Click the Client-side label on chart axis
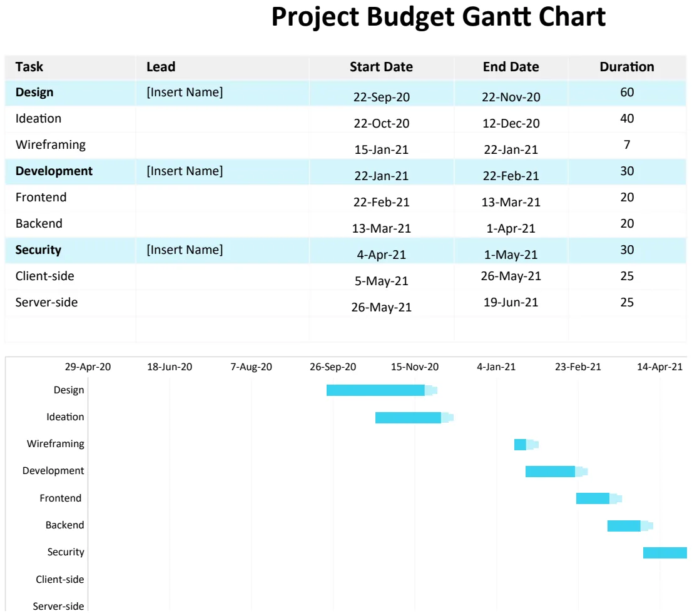This screenshot has height=616, width=692. 59,579
